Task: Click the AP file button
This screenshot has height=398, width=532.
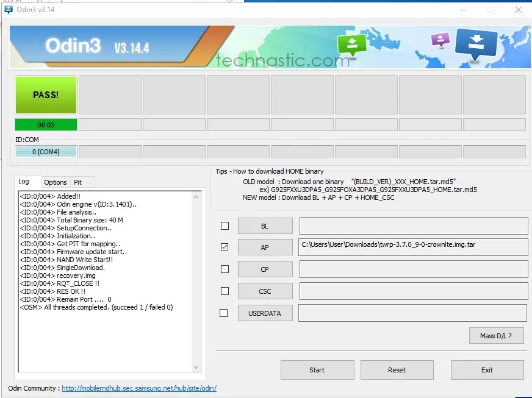Action: [265, 247]
